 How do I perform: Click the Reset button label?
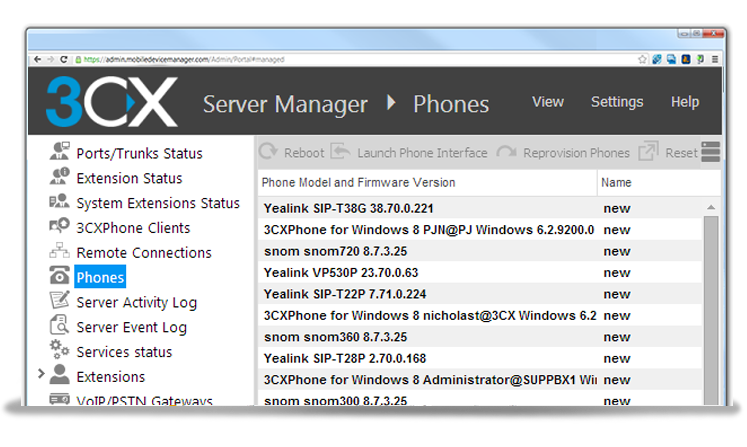click(x=681, y=153)
